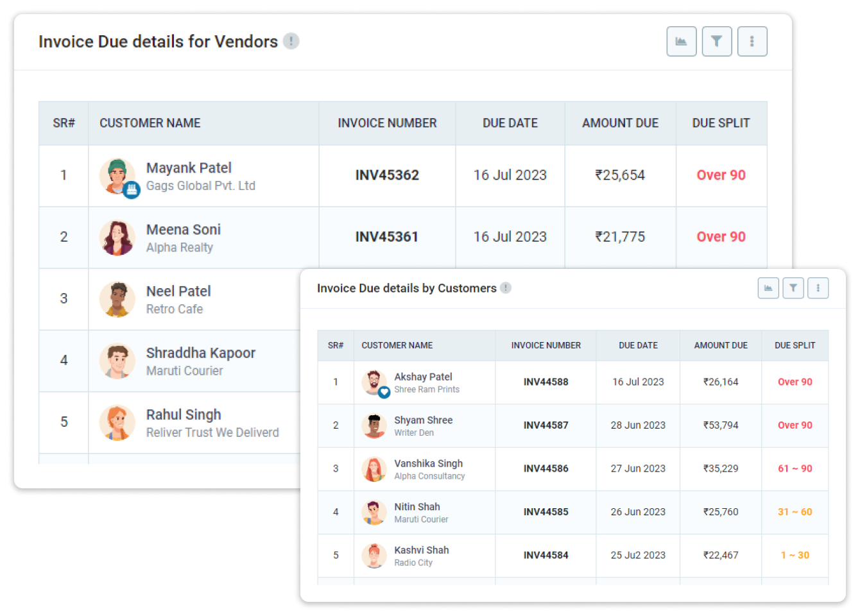Open invoice INV45362
Viewport: 860px width, 616px height.
[387, 175]
